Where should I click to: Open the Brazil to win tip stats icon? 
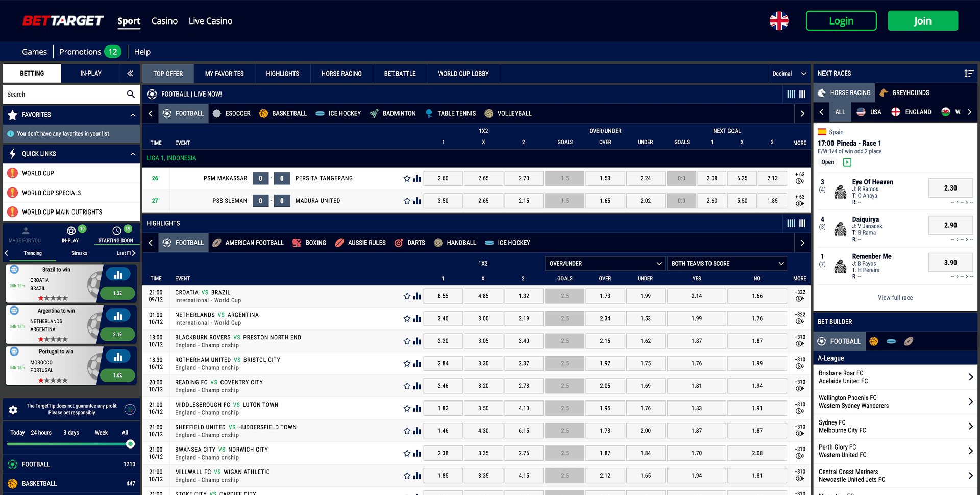tap(118, 275)
